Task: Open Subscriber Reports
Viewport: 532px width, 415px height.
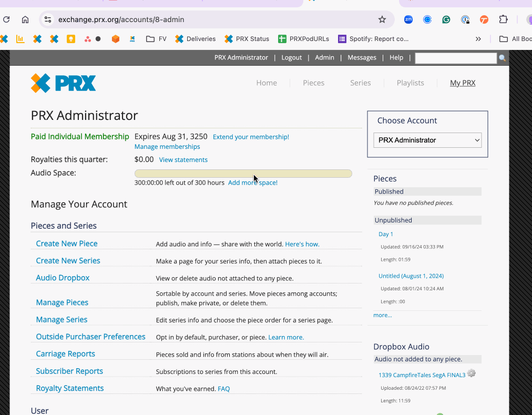Action: 69,371
